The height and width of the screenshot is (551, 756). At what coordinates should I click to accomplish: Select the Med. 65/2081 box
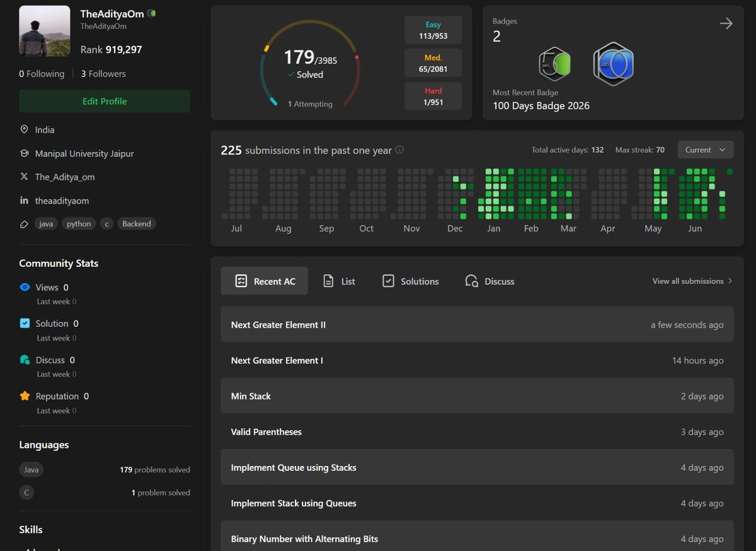433,63
